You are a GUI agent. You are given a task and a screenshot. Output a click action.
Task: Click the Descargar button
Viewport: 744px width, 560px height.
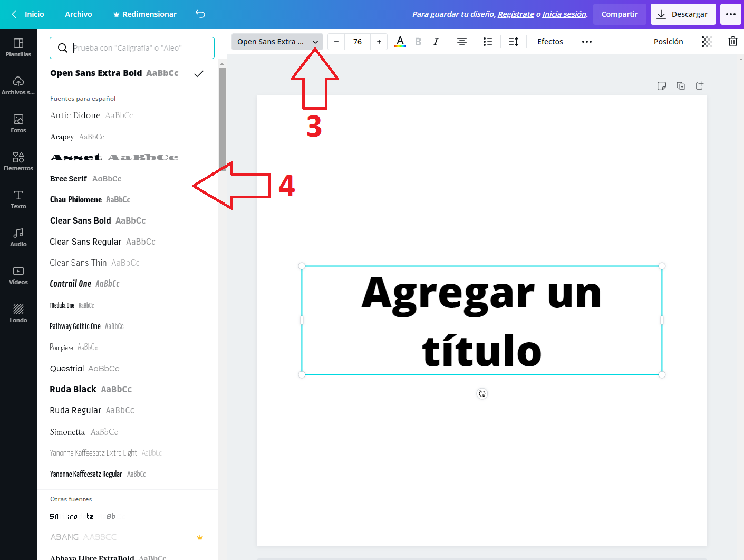pyautogui.click(x=683, y=14)
